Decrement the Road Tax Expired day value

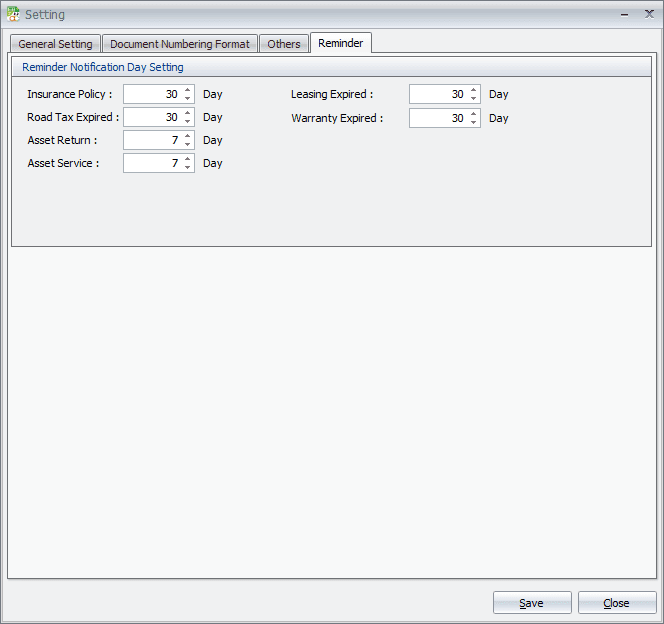188,122
